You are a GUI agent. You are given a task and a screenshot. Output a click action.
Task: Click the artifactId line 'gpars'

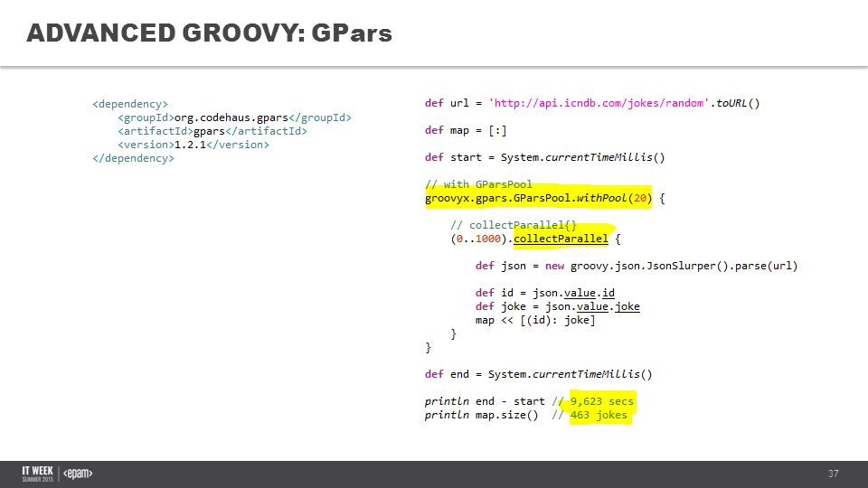[x=212, y=131]
